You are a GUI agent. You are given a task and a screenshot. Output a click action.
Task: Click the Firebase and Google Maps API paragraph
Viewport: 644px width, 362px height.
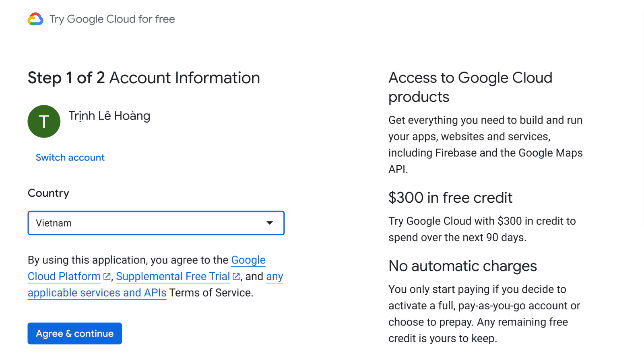point(485,144)
